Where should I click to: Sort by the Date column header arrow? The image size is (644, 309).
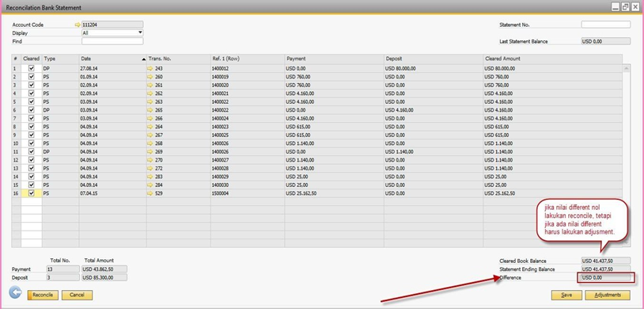click(144, 59)
